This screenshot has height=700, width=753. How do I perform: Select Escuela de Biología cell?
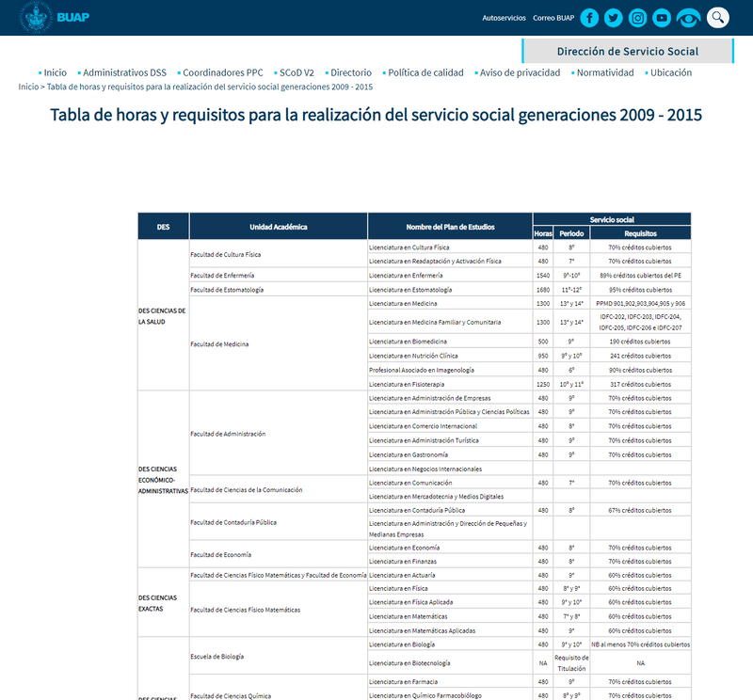tap(278, 657)
